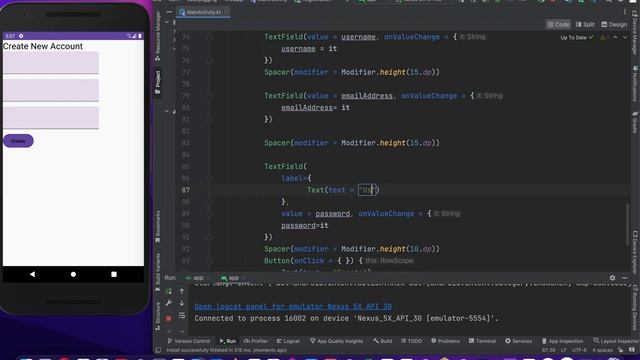Switch editor to Split view
Viewport: 640px width, 360px height.
point(585,24)
